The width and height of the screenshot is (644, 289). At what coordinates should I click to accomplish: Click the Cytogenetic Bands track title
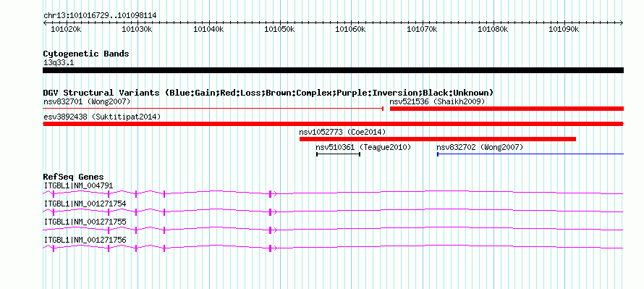86,54
